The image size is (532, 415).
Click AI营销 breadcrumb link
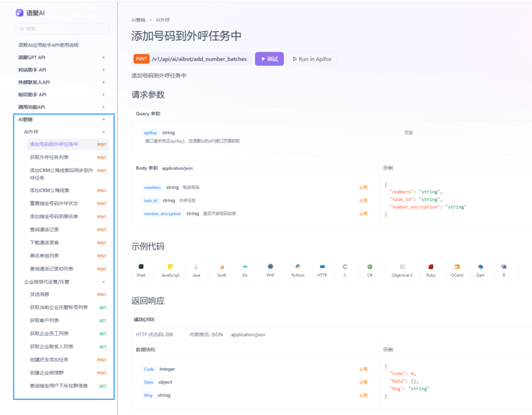(138, 20)
